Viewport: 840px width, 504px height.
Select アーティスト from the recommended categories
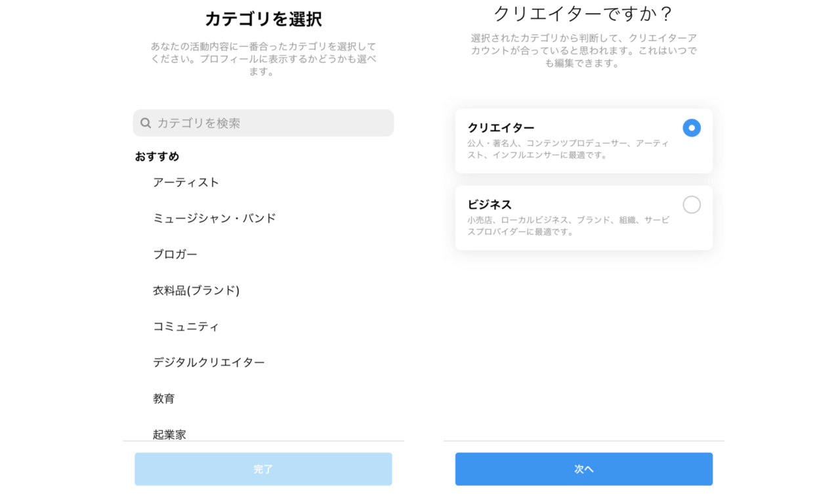pos(186,182)
